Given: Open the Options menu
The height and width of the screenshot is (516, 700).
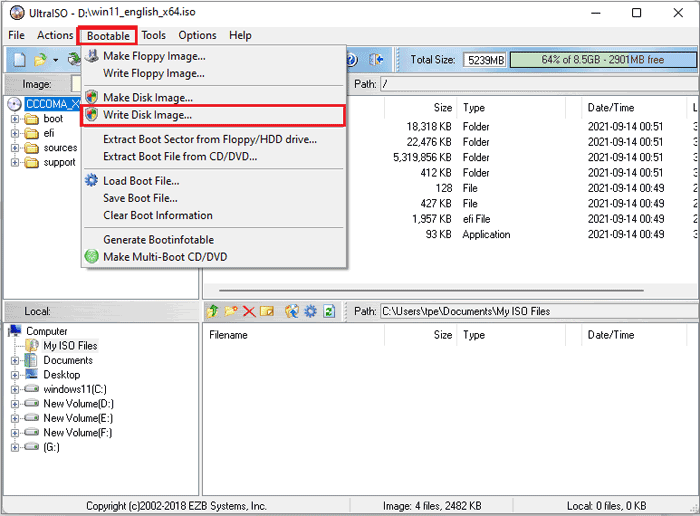Looking at the screenshot, I should point(197,35).
